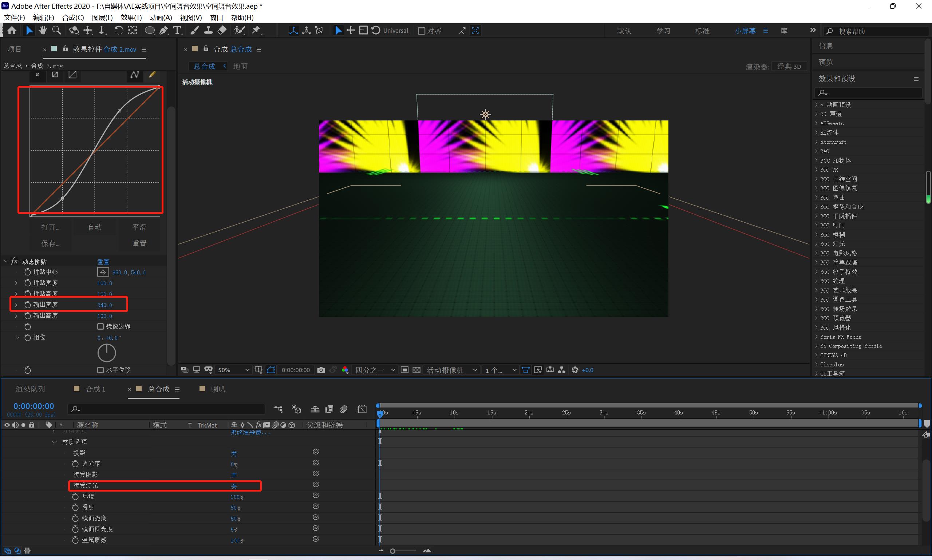Select the Roto Brush tool
932x560 pixels.
click(x=239, y=31)
